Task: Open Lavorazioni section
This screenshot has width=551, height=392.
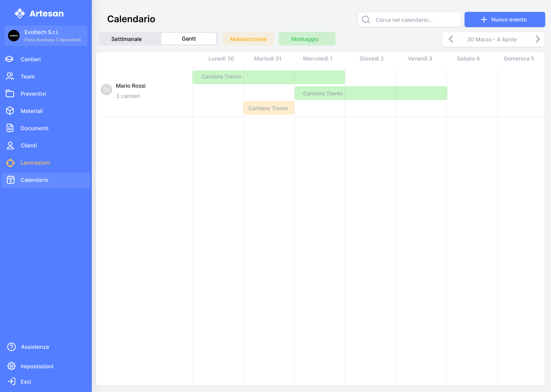Action: 35,163
